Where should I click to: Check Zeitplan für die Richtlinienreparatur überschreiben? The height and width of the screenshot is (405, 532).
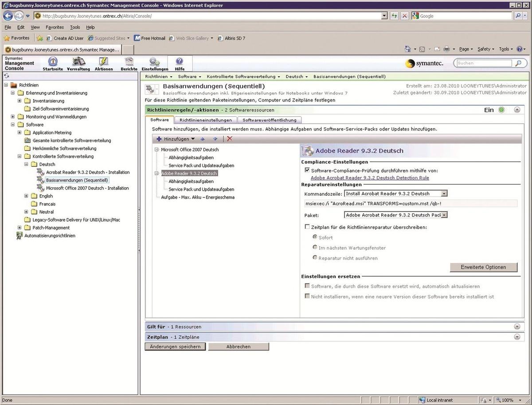[307, 227]
